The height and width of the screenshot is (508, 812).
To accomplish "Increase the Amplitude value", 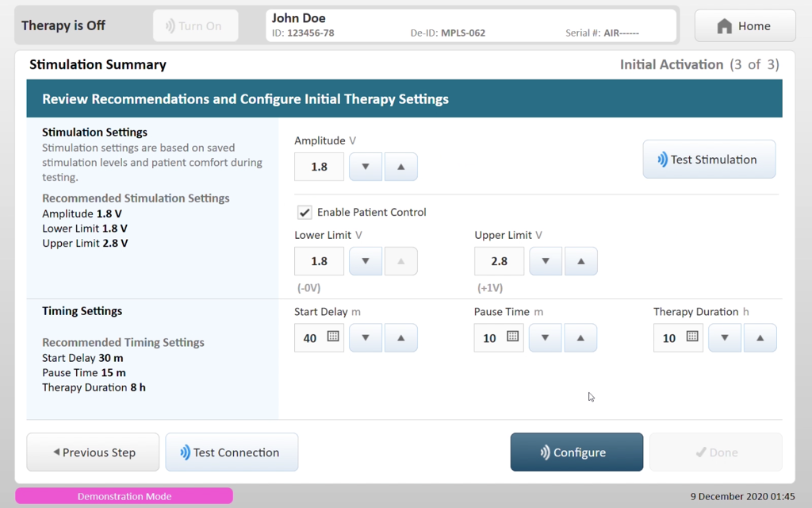I will tap(400, 167).
